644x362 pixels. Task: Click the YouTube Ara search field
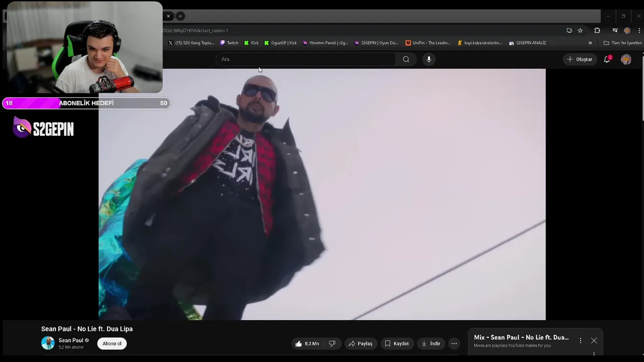tap(306, 59)
